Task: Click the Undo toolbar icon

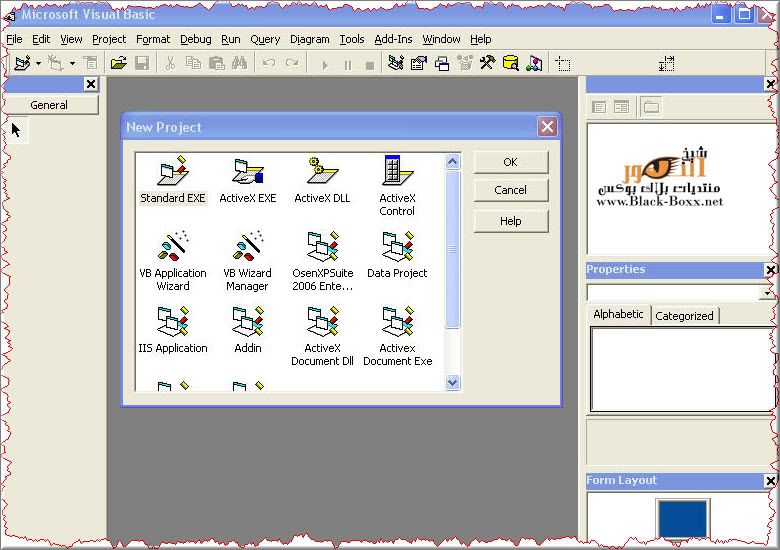Action: pos(269,63)
